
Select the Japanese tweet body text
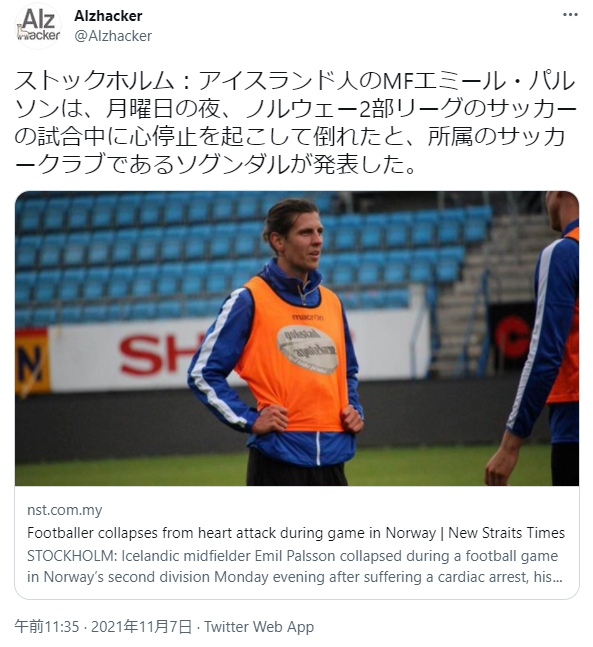click(295, 123)
